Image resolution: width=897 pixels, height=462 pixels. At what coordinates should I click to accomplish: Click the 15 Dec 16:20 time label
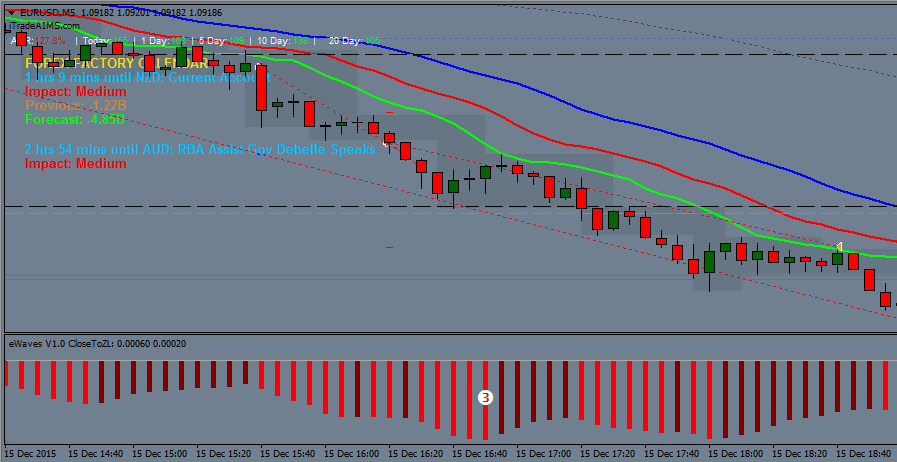click(415, 453)
